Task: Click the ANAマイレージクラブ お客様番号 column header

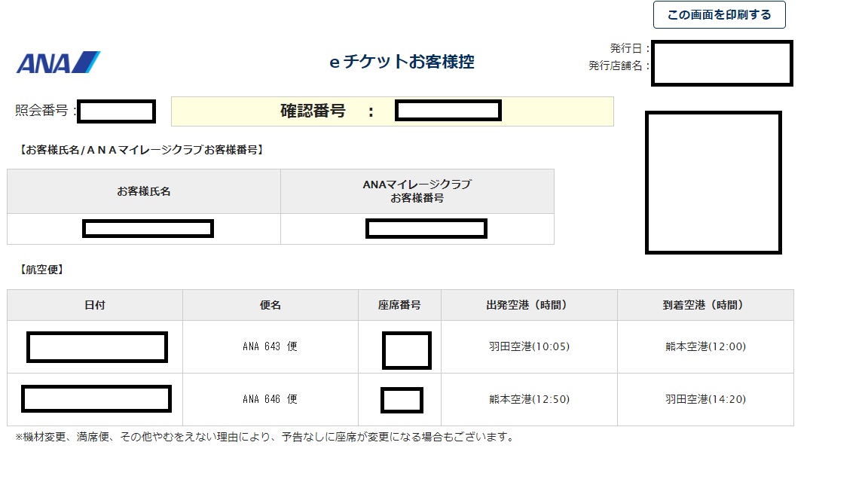Action: (x=417, y=191)
